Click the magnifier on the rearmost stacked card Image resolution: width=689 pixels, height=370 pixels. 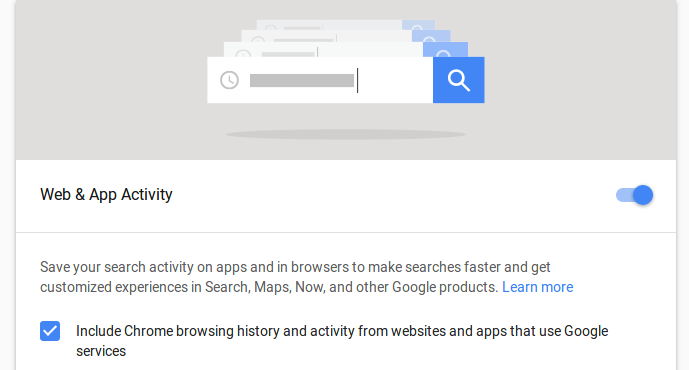pyautogui.click(x=417, y=28)
